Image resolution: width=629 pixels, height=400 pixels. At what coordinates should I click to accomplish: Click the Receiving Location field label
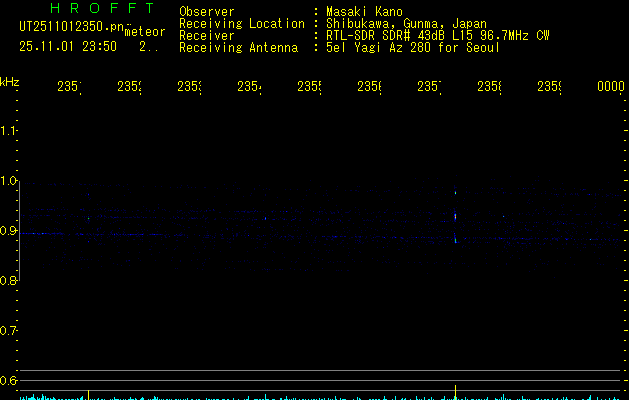click(241, 23)
